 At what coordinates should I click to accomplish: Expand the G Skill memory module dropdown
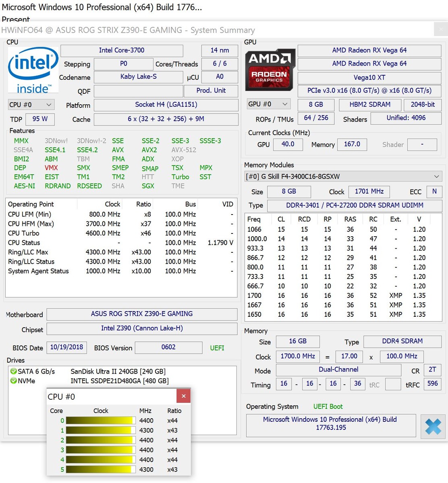pyautogui.click(x=343, y=176)
